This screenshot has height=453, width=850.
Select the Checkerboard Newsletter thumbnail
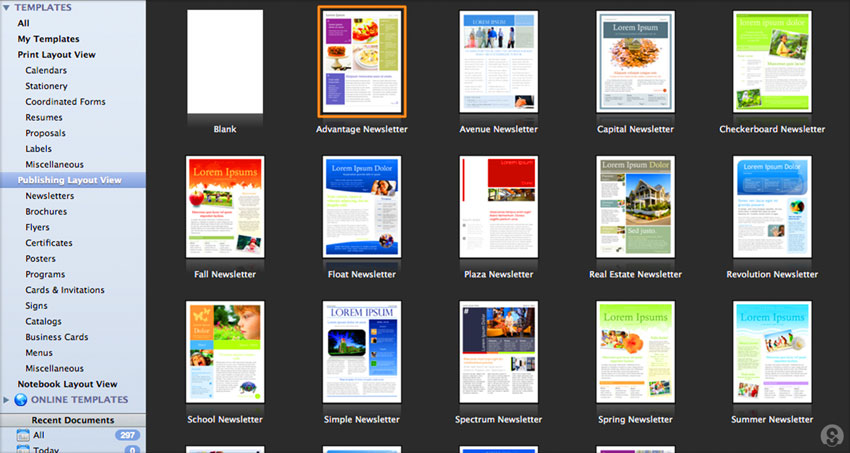point(771,62)
